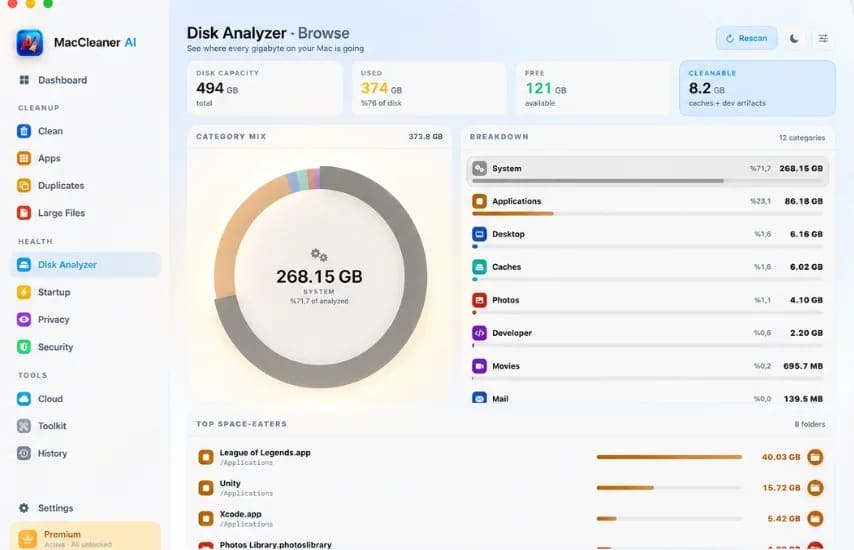
Task: Click the 86.18 GB Applications size
Action: click(803, 201)
